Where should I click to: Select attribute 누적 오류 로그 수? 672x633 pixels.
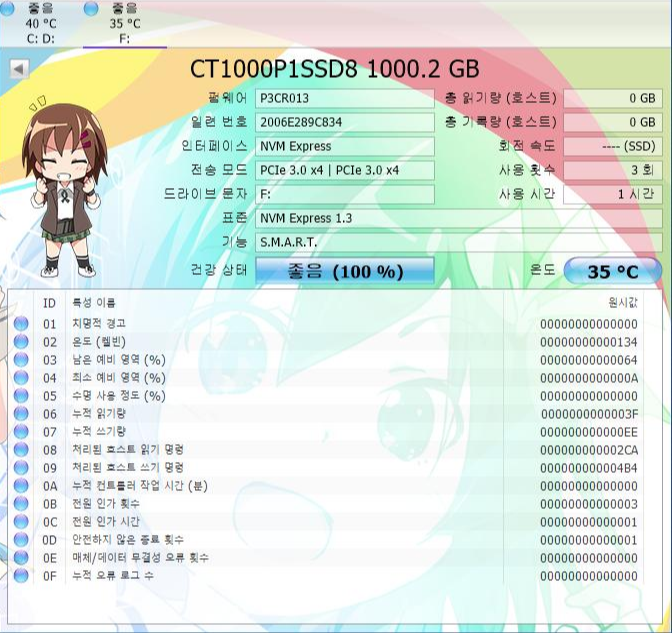(112, 576)
